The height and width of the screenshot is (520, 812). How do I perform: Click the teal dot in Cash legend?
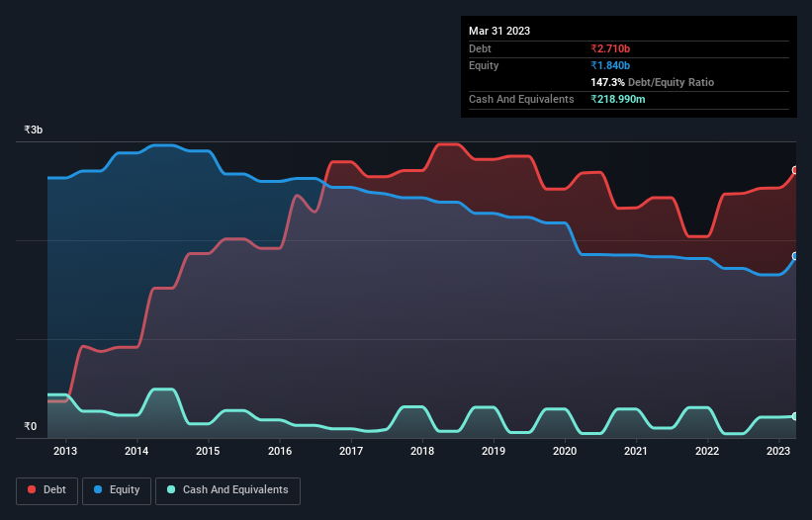click(171, 489)
